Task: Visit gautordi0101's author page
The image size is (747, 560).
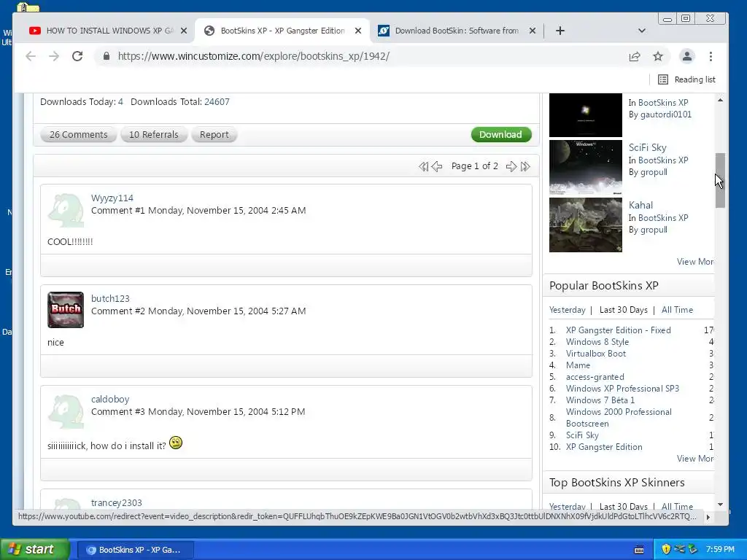Action: [x=665, y=114]
